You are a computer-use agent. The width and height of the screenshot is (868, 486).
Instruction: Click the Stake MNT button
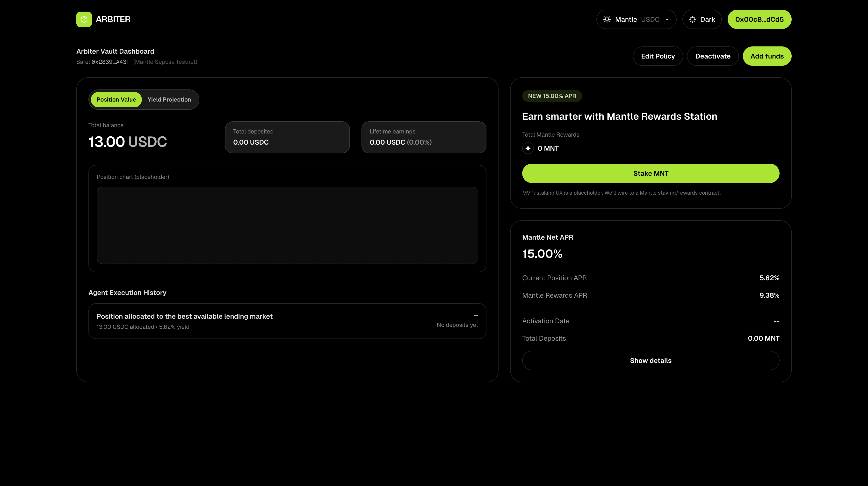(x=650, y=173)
